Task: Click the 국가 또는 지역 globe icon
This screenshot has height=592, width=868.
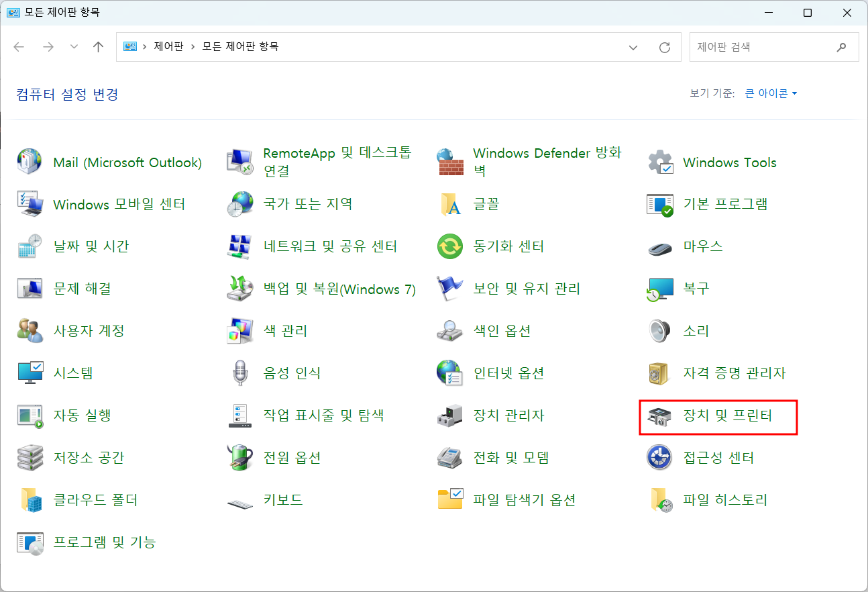Action: point(240,204)
